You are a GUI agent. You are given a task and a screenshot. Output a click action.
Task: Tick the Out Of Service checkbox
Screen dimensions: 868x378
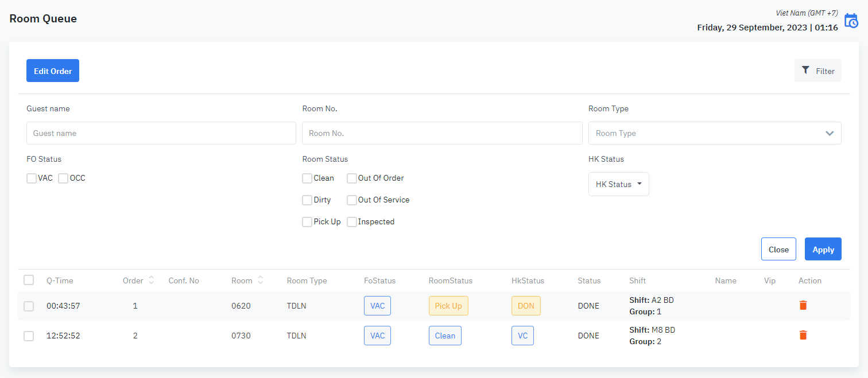pos(352,200)
